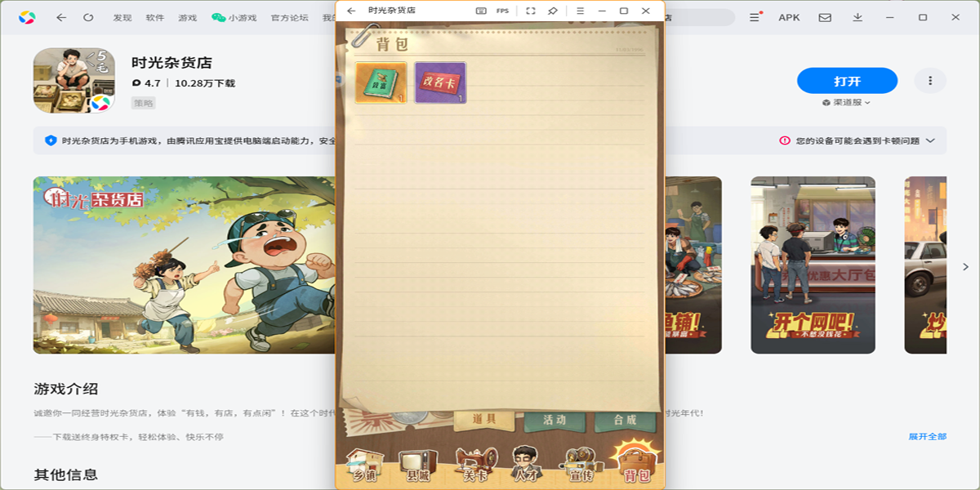
Task: Open the 软件 tab in store
Action: tap(155, 17)
